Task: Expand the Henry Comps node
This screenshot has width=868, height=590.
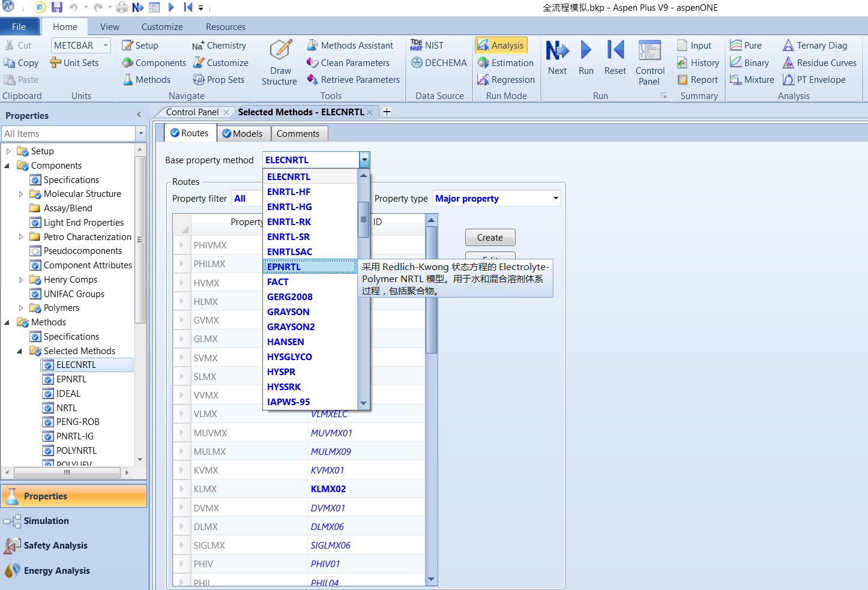Action: 21,280
